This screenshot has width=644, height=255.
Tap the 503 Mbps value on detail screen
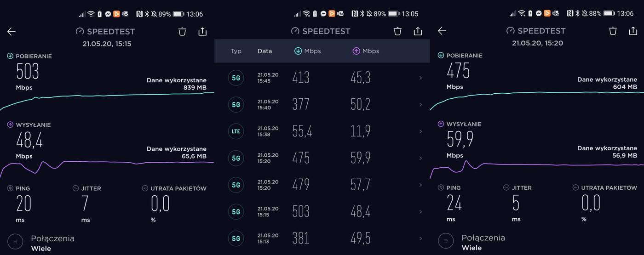pos(28,71)
